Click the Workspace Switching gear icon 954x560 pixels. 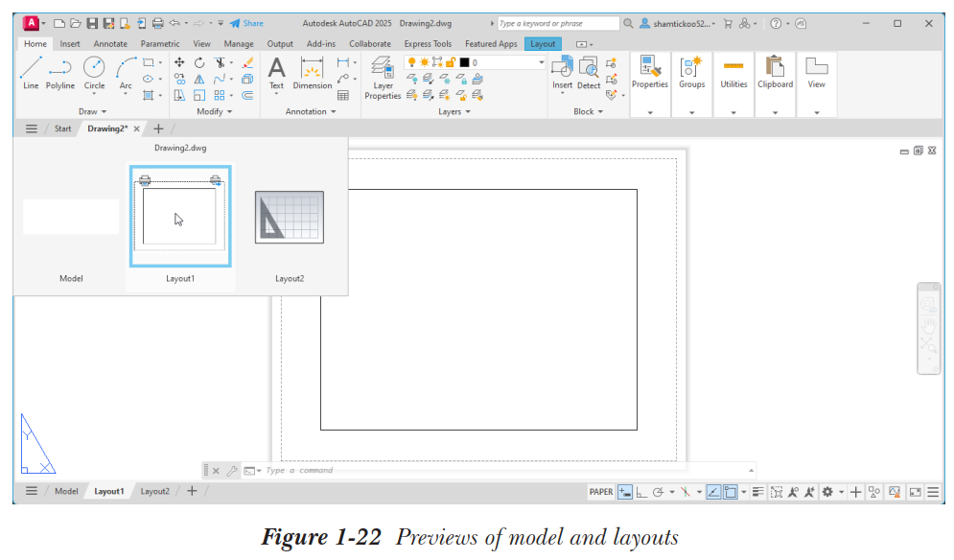pyautogui.click(x=827, y=492)
